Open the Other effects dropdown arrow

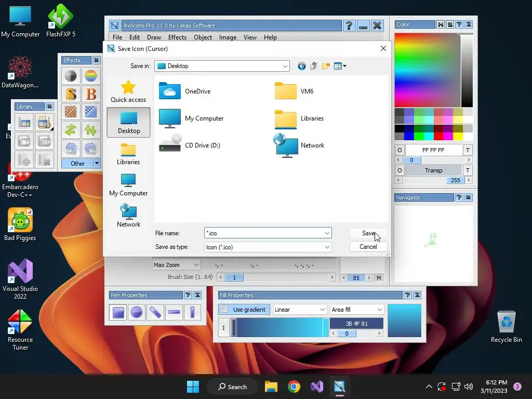pyautogui.click(x=97, y=163)
